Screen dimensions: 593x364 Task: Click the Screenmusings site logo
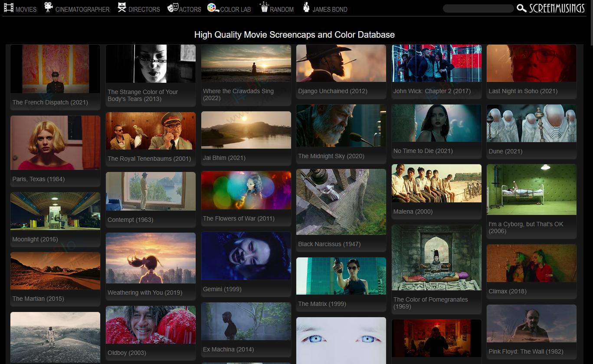coord(557,8)
